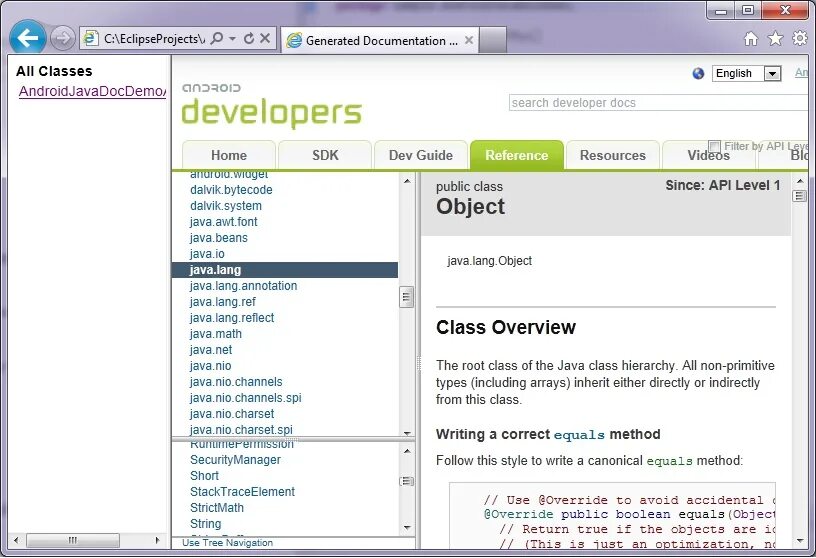Image resolution: width=816 pixels, height=558 pixels.
Task: Refresh the page with the reload icon
Action: pos(249,39)
